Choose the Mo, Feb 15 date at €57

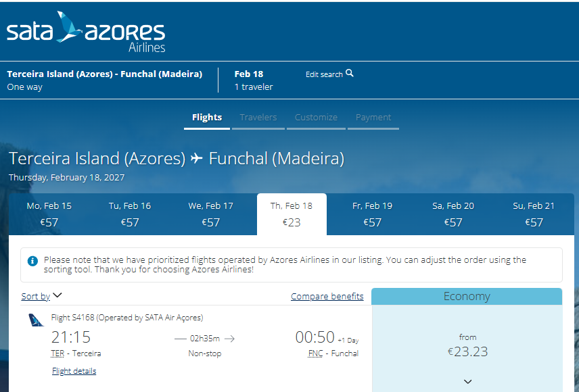tap(49, 214)
